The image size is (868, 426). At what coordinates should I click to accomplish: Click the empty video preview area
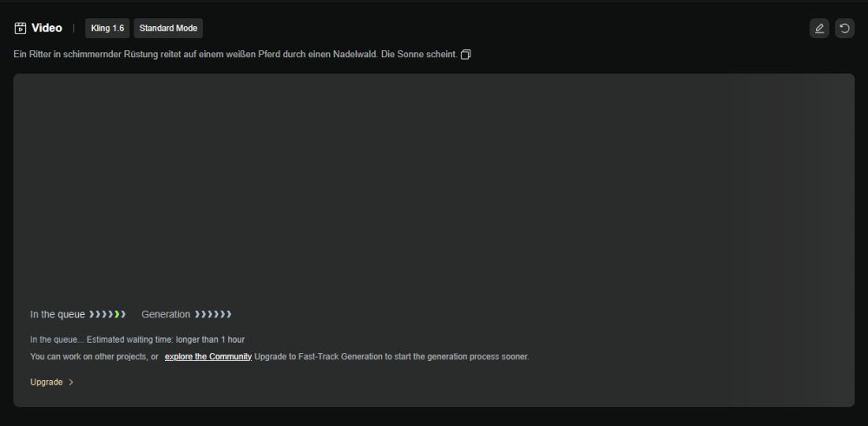coord(434,182)
